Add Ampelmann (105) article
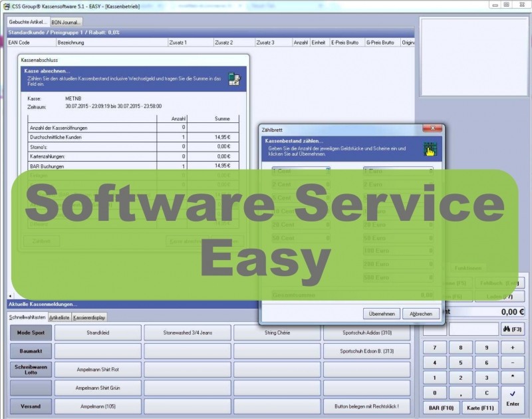This screenshot has height=419, width=532. [98, 406]
